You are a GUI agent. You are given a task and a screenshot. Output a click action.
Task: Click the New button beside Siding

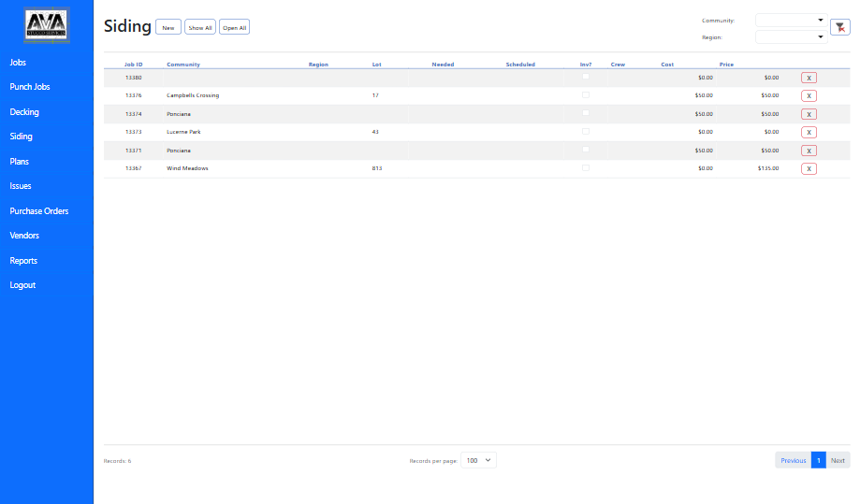pyautogui.click(x=168, y=27)
